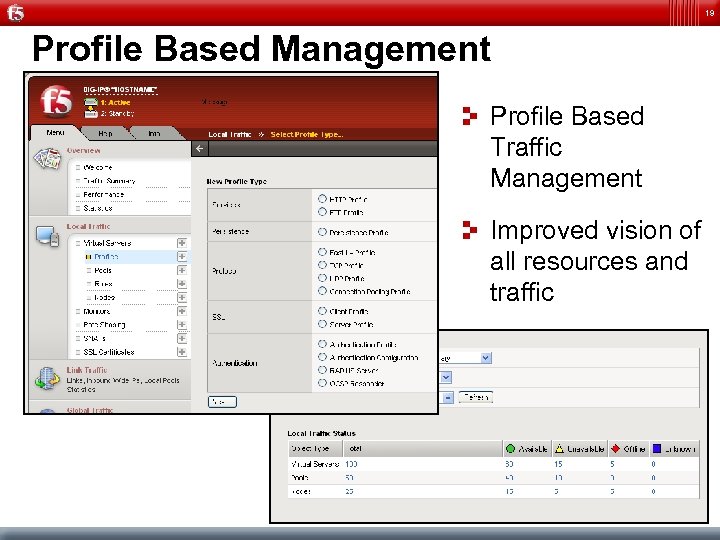This screenshot has height=540, width=720.
Task: Click the plus icon next to SSL Certificates
Action: point(182,352)
